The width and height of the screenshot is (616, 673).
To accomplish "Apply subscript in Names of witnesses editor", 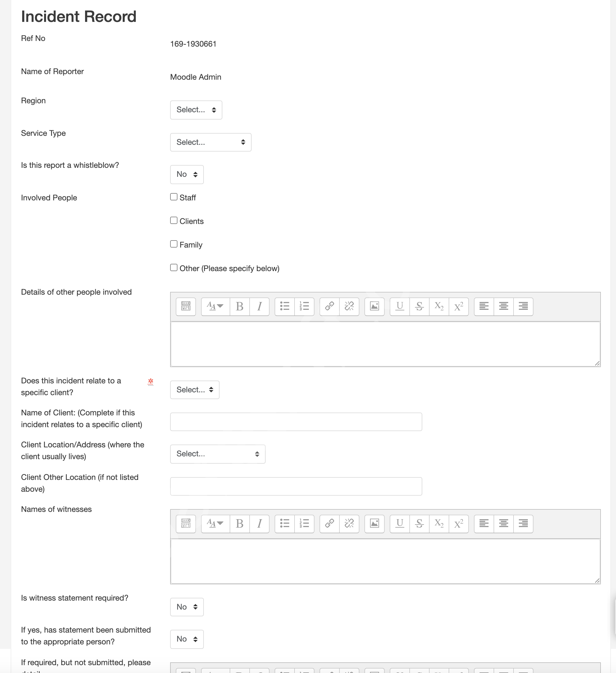I will point(439,523).
